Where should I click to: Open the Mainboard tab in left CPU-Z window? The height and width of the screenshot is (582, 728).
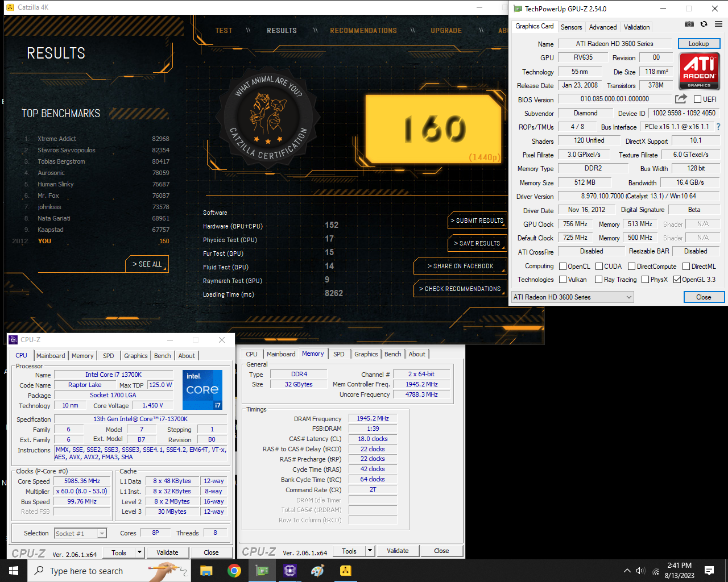[x=51, y=356]
